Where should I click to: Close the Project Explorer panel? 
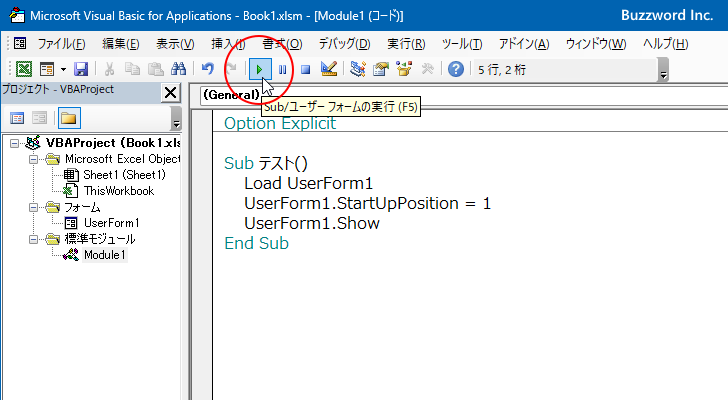pos(170,93)
